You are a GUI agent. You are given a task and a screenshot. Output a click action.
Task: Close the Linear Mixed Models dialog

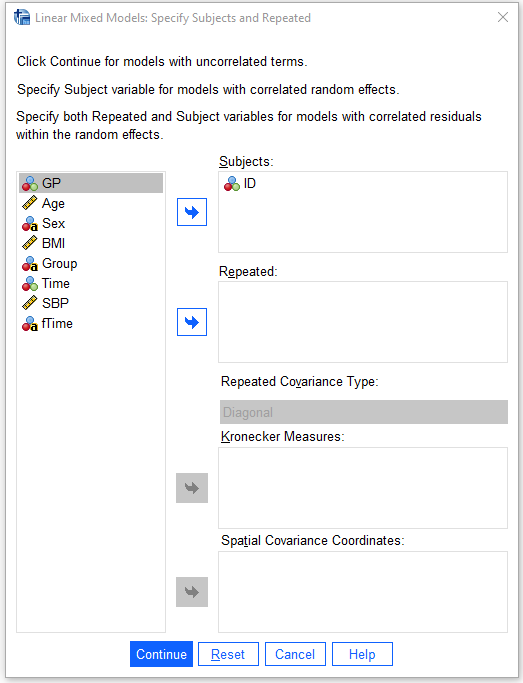point(503,17)
